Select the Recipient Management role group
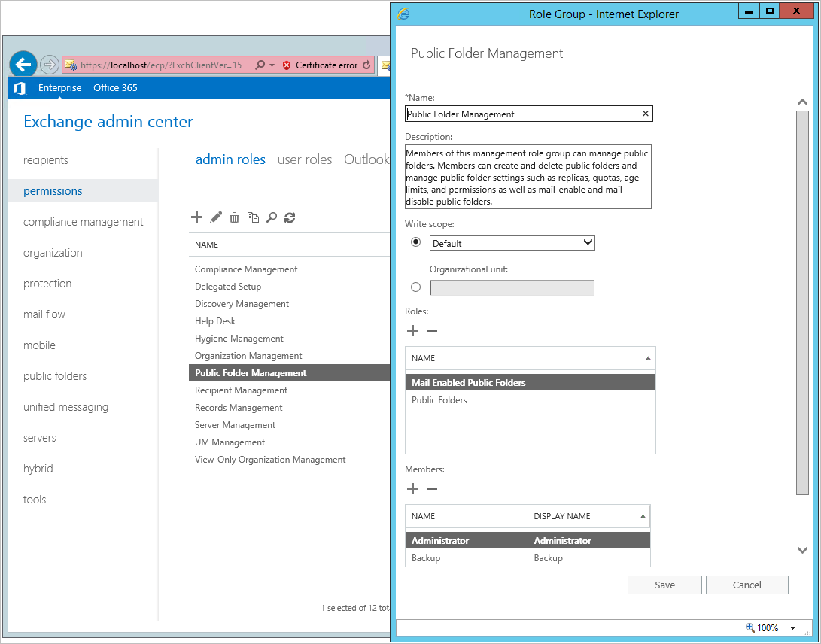Screen dimensions: 821x644 pyautogui.click(x=241, y=390)
